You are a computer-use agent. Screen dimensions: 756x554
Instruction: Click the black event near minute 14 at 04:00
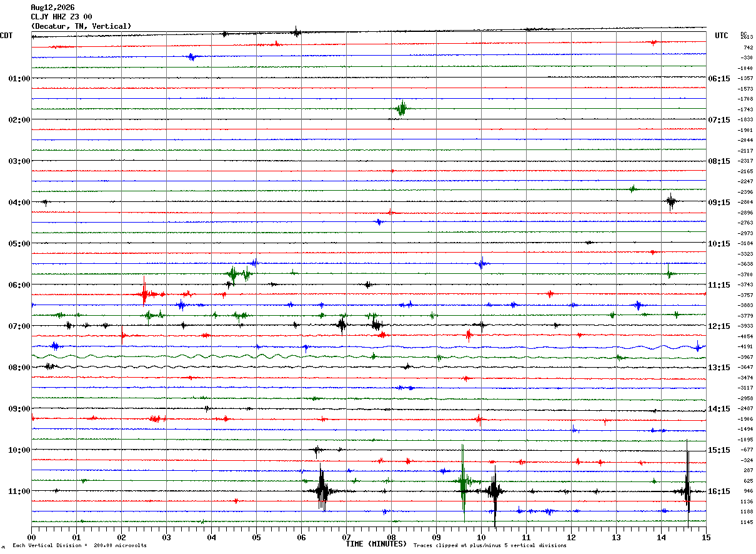tap(671, 201)
